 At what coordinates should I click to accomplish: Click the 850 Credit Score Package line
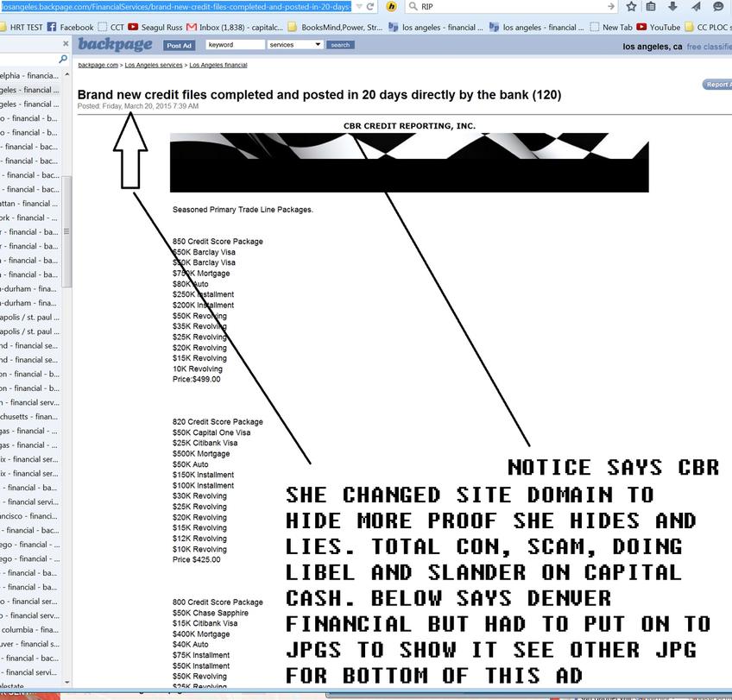click(x=218, y=242)
